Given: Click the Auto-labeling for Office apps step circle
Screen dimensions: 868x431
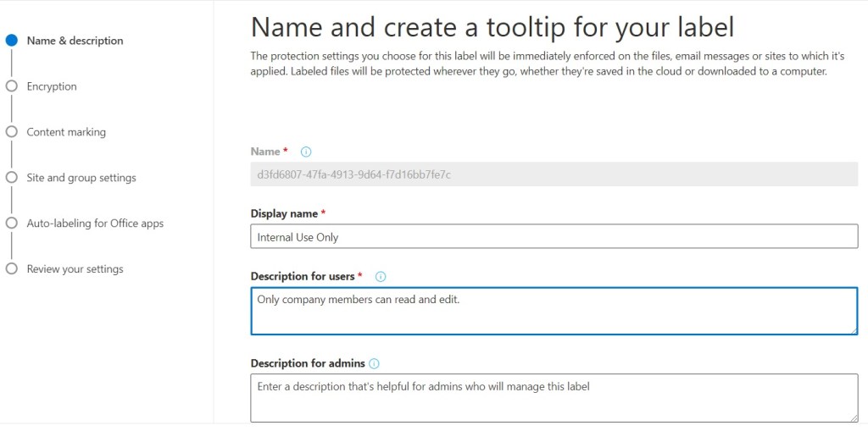Looking at the screenshot, I should coord(12,224).
